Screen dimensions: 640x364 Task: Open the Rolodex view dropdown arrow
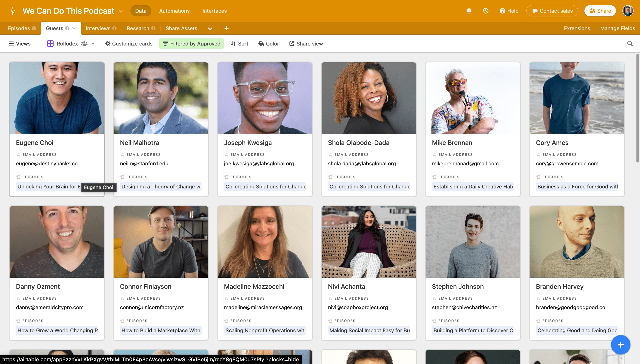[x=93, y=44]
